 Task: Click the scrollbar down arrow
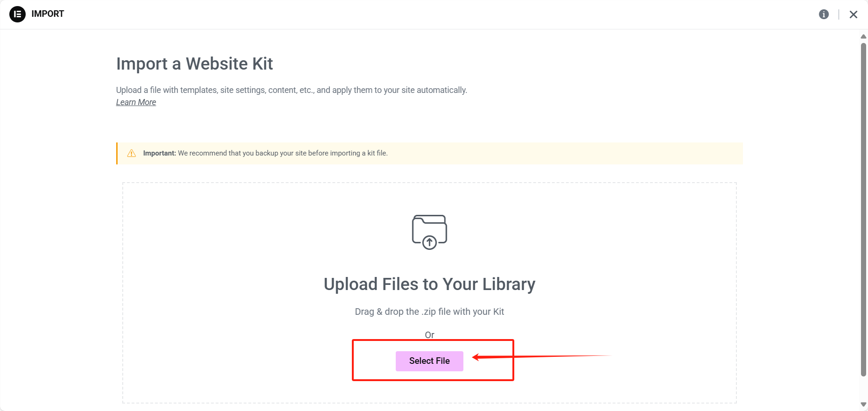point(863,404)
